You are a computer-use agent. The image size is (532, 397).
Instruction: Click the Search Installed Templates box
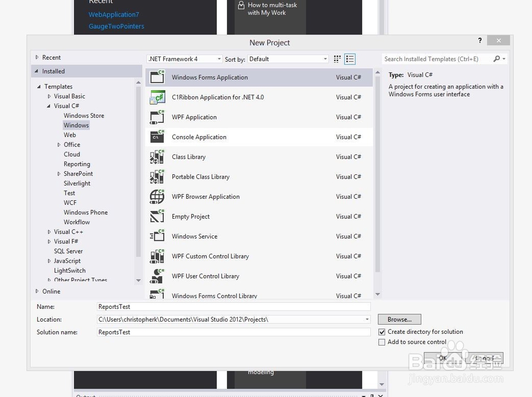point(438,59)
